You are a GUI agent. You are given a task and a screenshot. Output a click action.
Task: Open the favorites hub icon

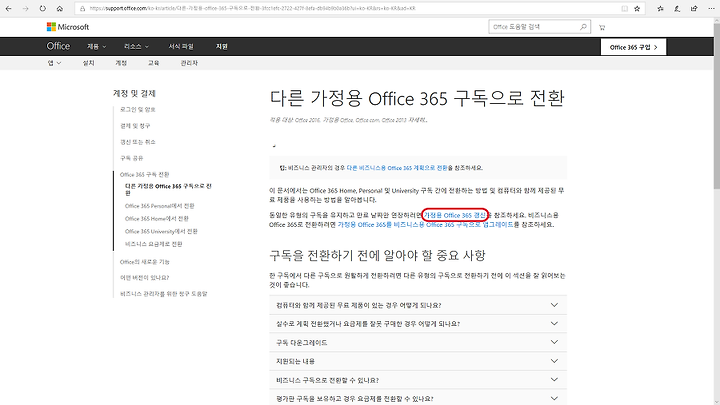(x=660, y=9)
